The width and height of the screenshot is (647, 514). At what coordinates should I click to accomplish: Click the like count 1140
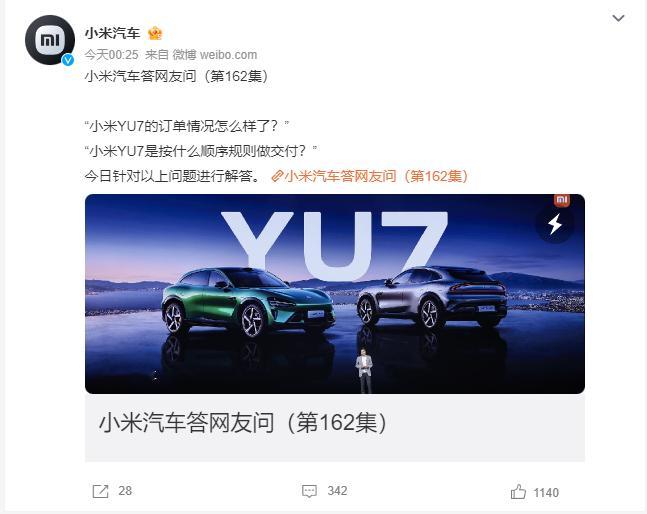pyautogui.click(x=546, y=493)
